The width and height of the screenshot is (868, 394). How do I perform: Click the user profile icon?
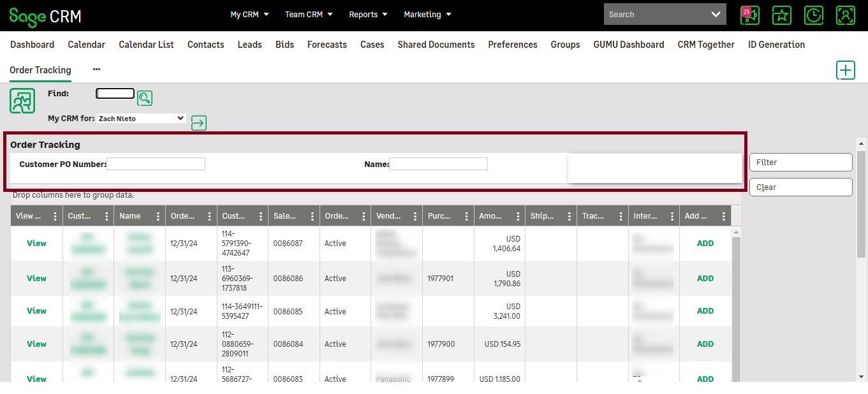coord(845,15)
